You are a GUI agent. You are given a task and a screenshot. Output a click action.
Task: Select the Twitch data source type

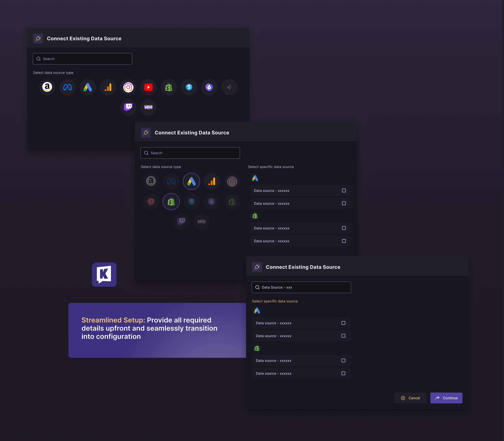128,107
